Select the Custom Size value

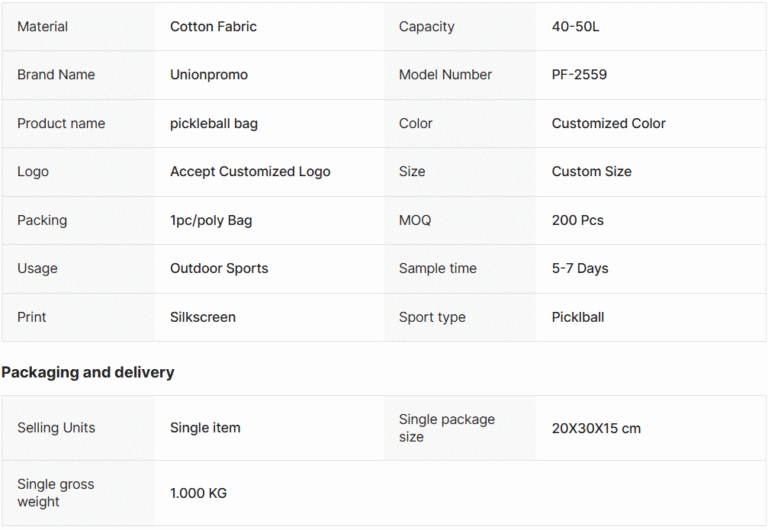[x=591, y=171]
